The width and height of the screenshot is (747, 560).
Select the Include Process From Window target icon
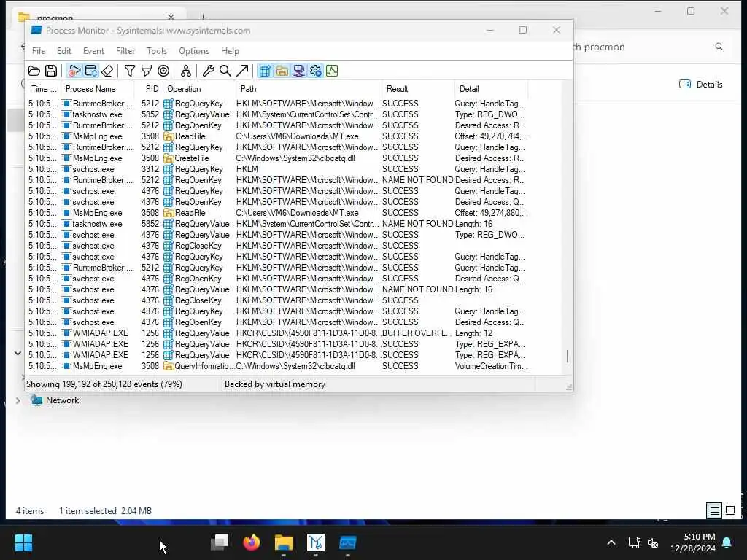click(x=163, y=71)
